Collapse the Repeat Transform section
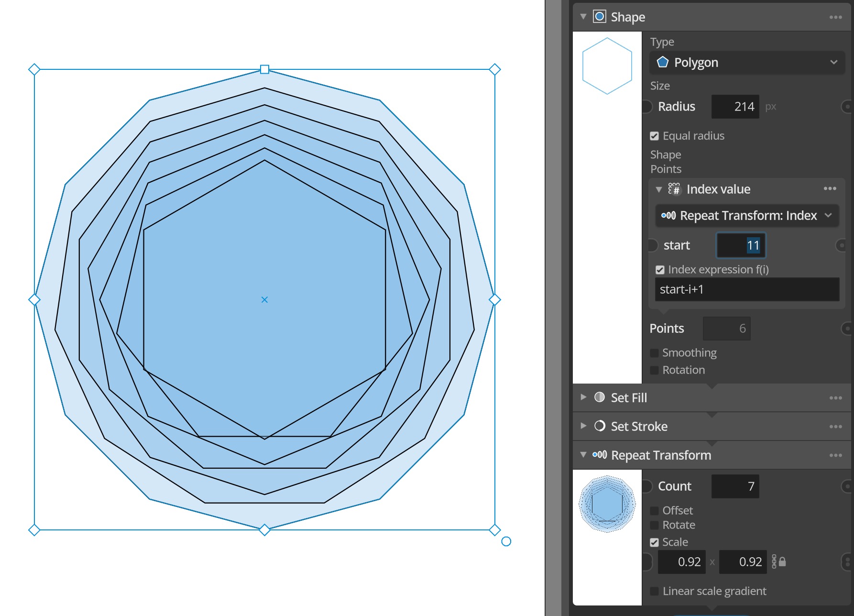Viewport: 854px width, 616px height. [583, 455]
